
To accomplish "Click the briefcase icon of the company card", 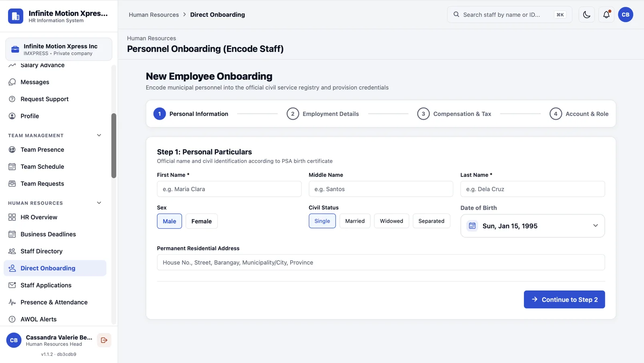I will tap(15, 49).
